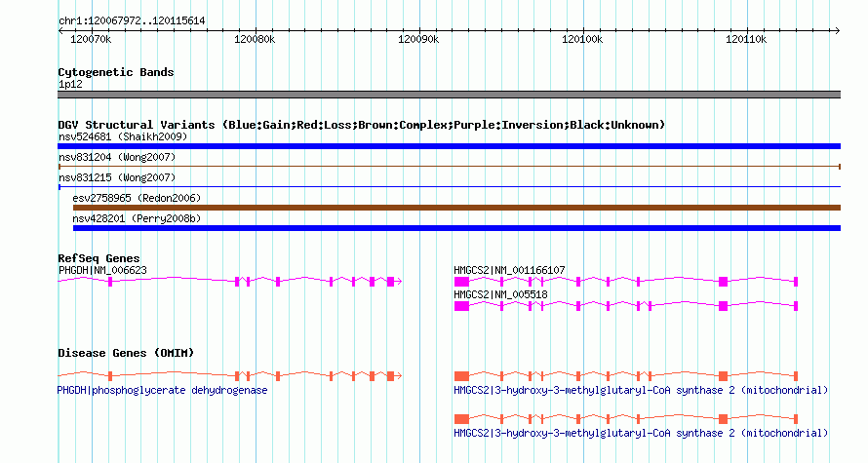Screen dimensions: 868x463
Task: Click the 120090k ruler label
Action: click(418, 40)
